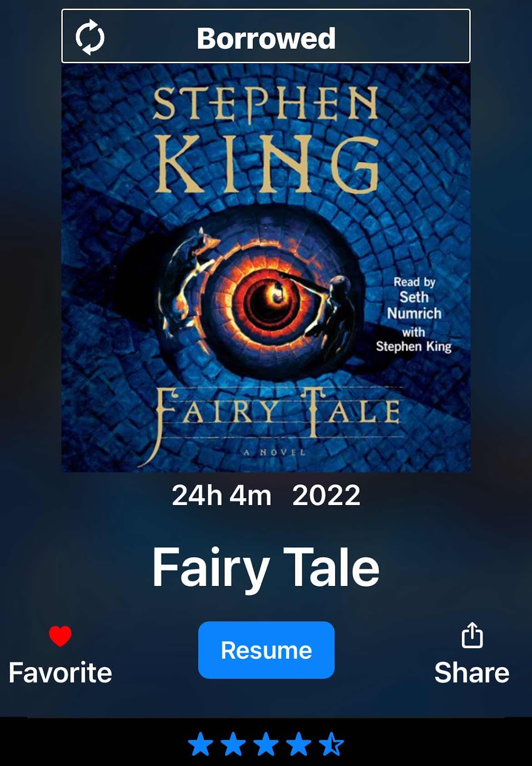532x766 pixels.
Task: Click the 24h 4m duration text
Action: (x=221, y=495)
